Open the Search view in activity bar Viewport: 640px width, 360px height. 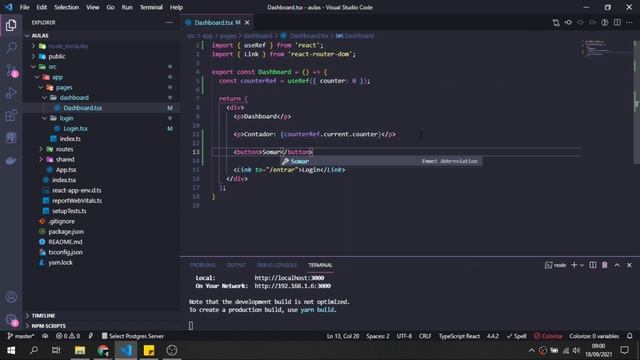[x=11, y=47]
